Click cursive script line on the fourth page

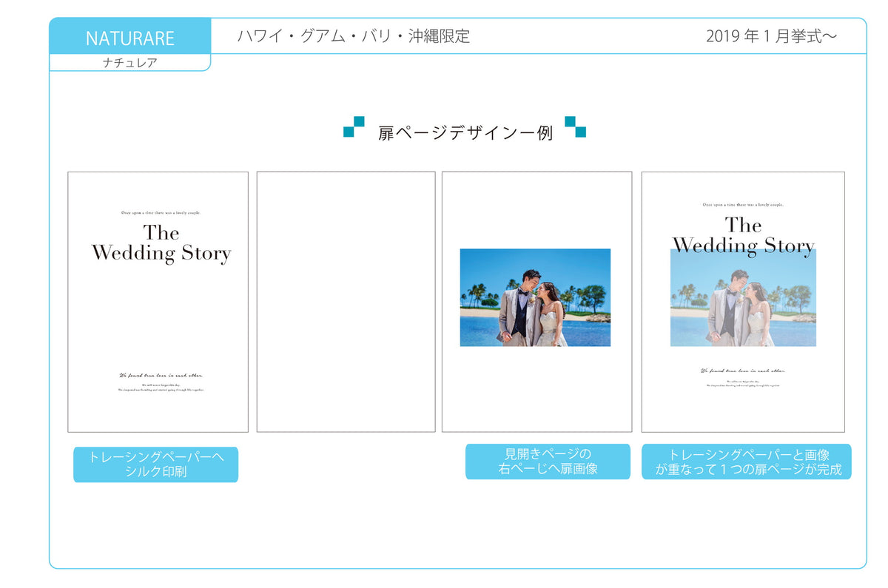coord(743,371)
